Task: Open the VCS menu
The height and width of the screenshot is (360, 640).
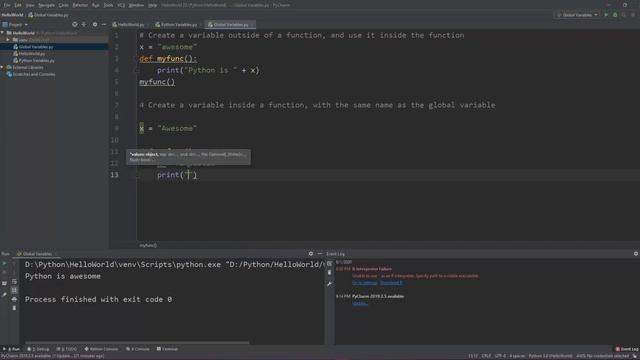Action: (121, 5)
